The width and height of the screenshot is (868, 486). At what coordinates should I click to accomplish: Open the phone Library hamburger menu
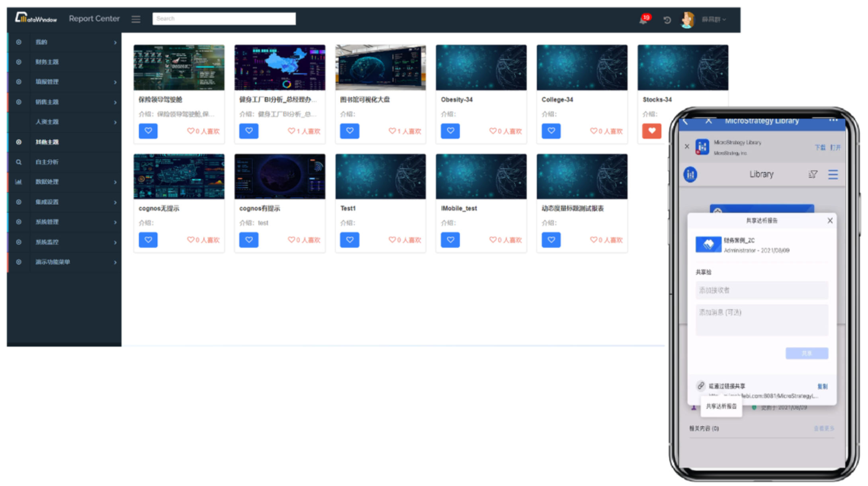coord(833,174)
